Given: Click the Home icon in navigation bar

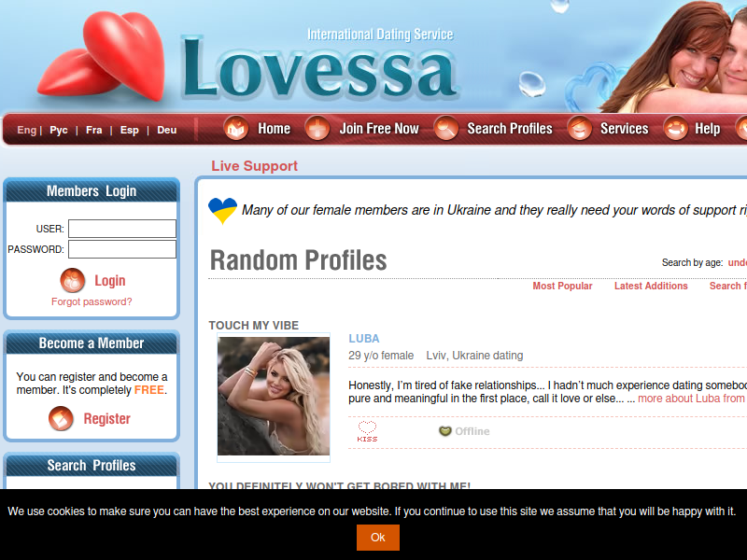Looking at the screenshot, I should (x=236, y=128).
